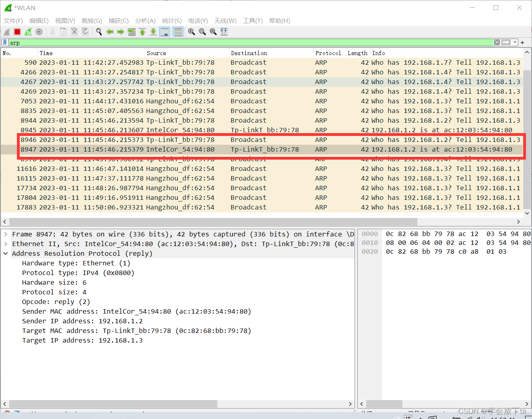Click the save capture file icon
This screenshot has height=419, width=532.
[x=64, y=32]
